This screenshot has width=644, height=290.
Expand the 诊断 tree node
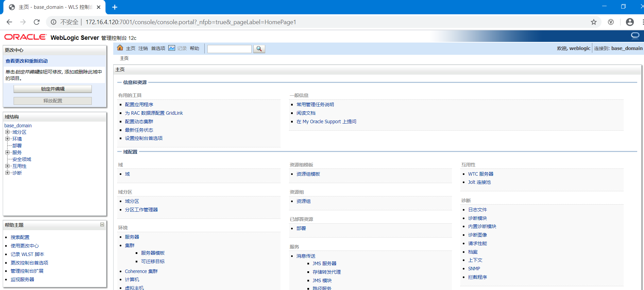click(x=7, y=173)
